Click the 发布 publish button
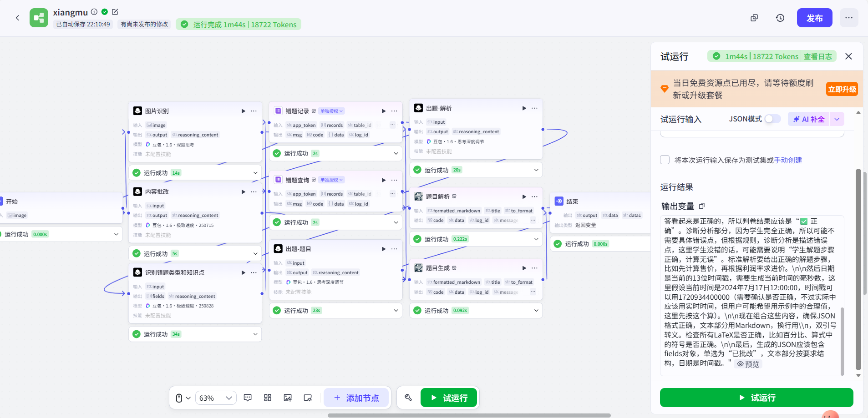The height and width of the screenshot is (418, 868). 814,18
